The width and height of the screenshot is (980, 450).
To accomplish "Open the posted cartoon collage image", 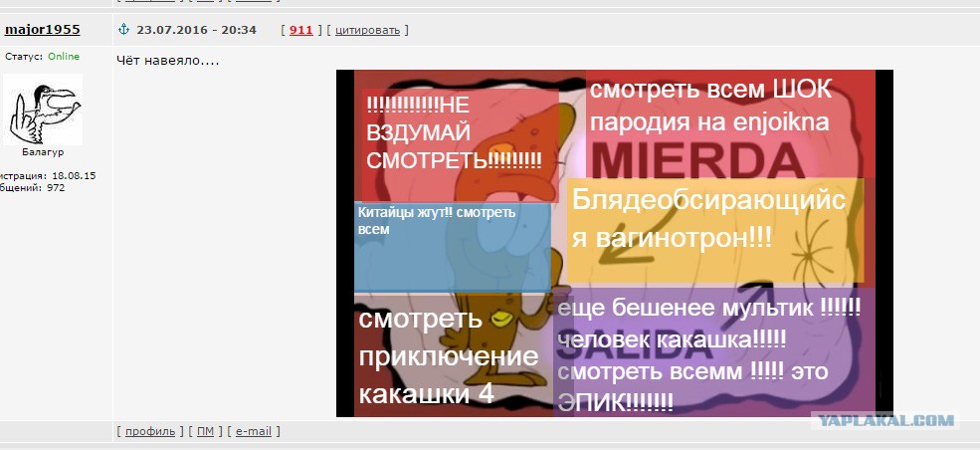I will click(x=615, y=243).
